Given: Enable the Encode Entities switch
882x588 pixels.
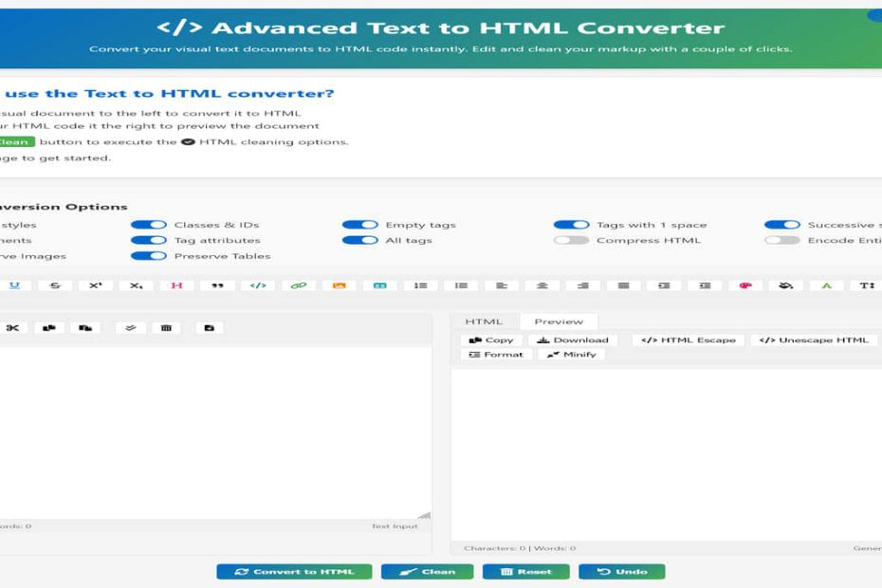Looking at the screenshot, I should click(x=782, y=240).
